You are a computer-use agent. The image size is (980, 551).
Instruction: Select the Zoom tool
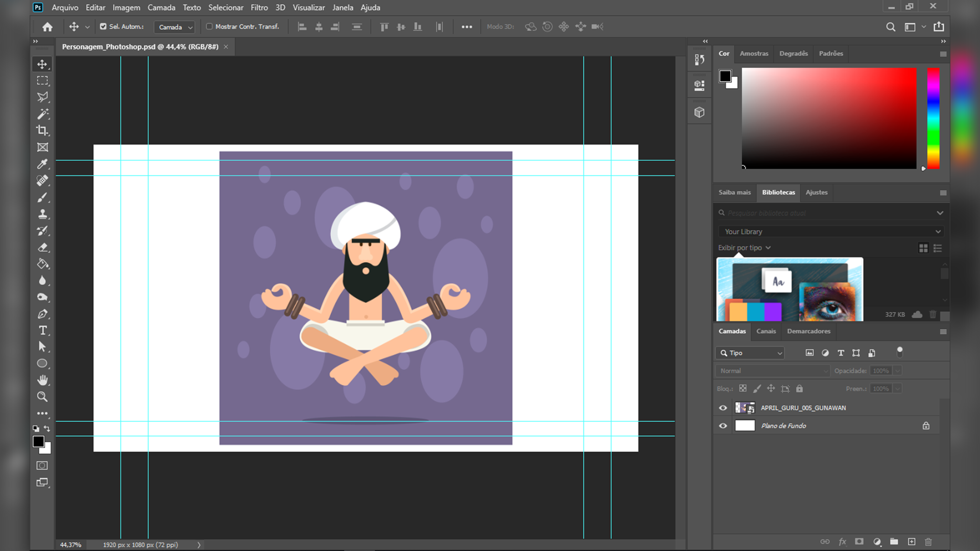point(42,397)
